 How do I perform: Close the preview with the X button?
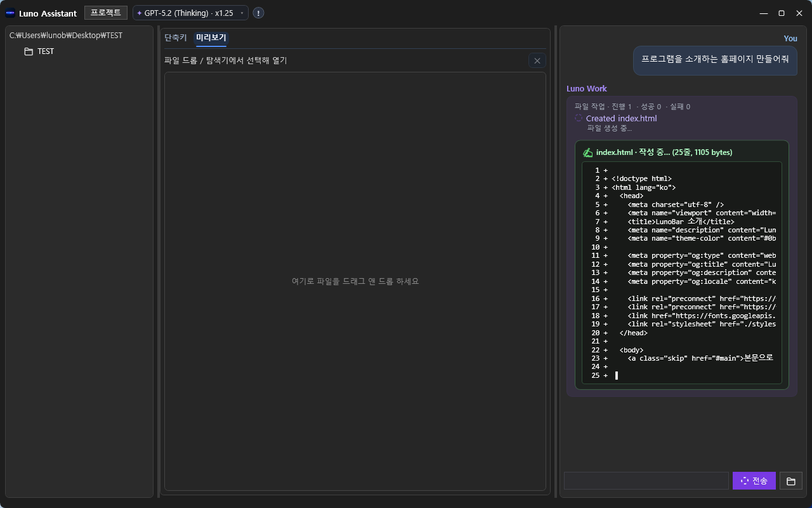[x=537, y=61]
